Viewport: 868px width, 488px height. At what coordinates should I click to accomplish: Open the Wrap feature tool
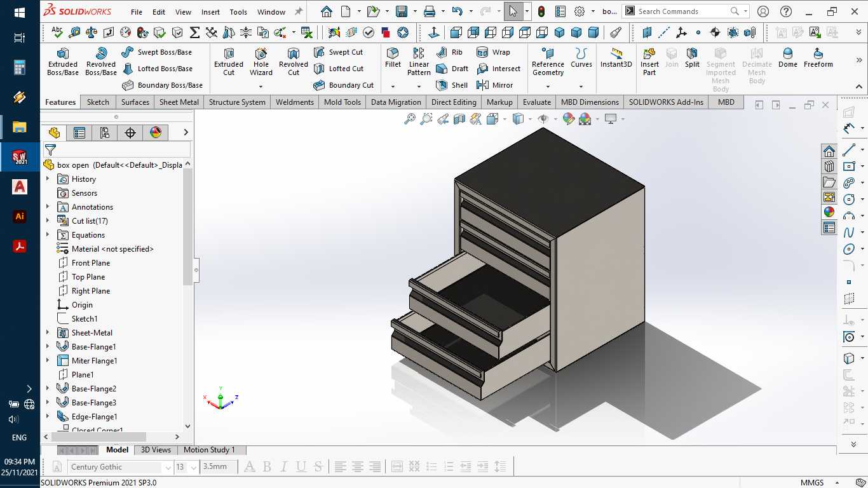point(494,52)
